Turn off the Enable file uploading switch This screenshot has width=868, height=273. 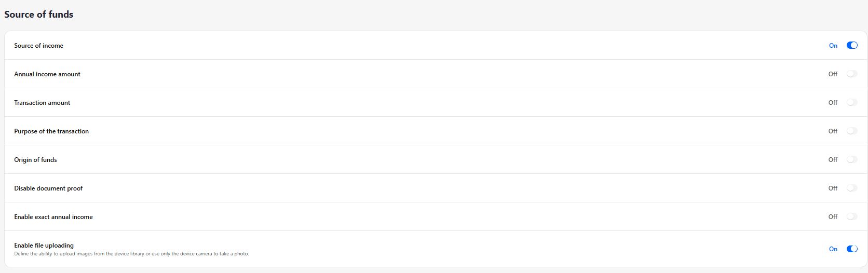pyautogui.click(x=852, y=249)
